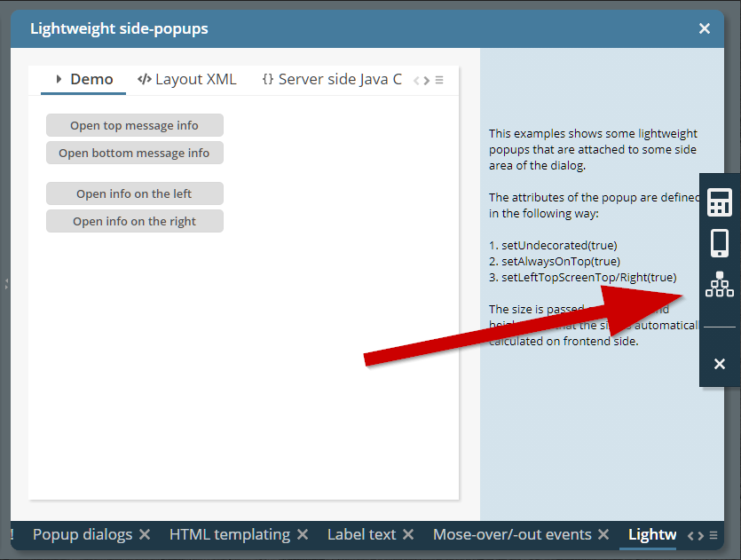Click the play triangle icon on the Demo tab
Viewport: 741px width, 560px height.
pyautogui.click(x=59, y=78)
